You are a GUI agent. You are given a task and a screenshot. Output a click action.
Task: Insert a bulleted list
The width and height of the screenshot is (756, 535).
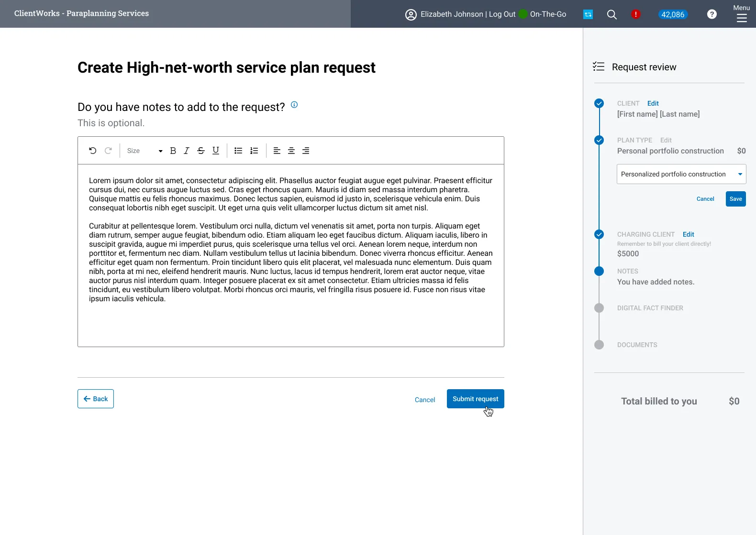(238, 151)
